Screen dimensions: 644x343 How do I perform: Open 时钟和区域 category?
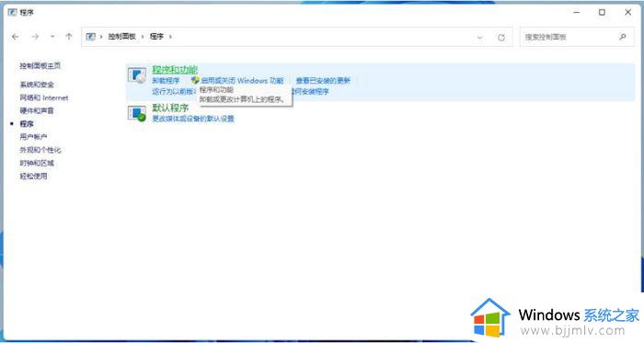coord(37,163)
